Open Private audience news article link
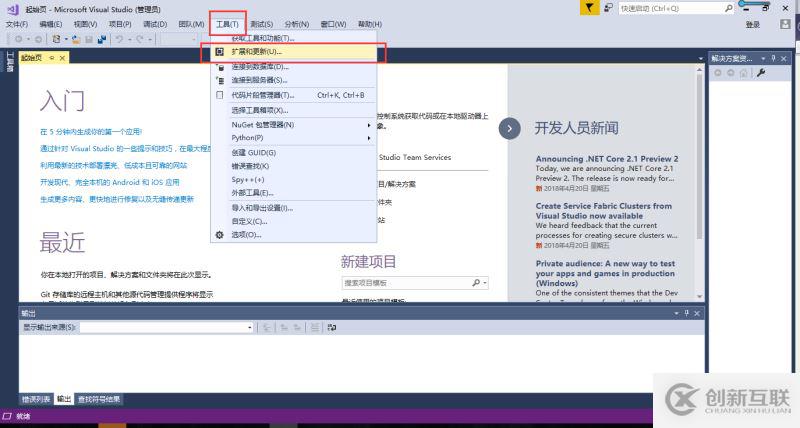The height and width of the screenshot is (428, 800). tap(605, 273)
